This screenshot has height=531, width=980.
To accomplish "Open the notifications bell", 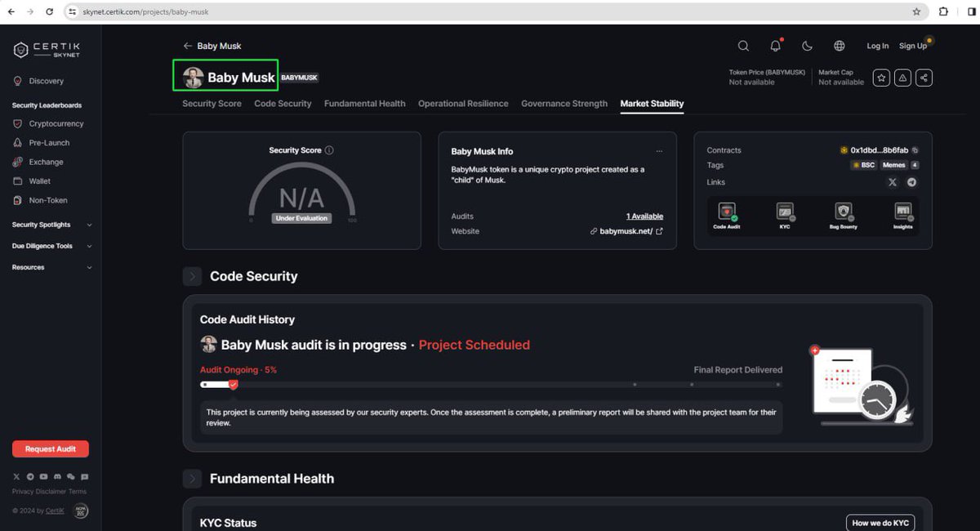I will (775, 46).
